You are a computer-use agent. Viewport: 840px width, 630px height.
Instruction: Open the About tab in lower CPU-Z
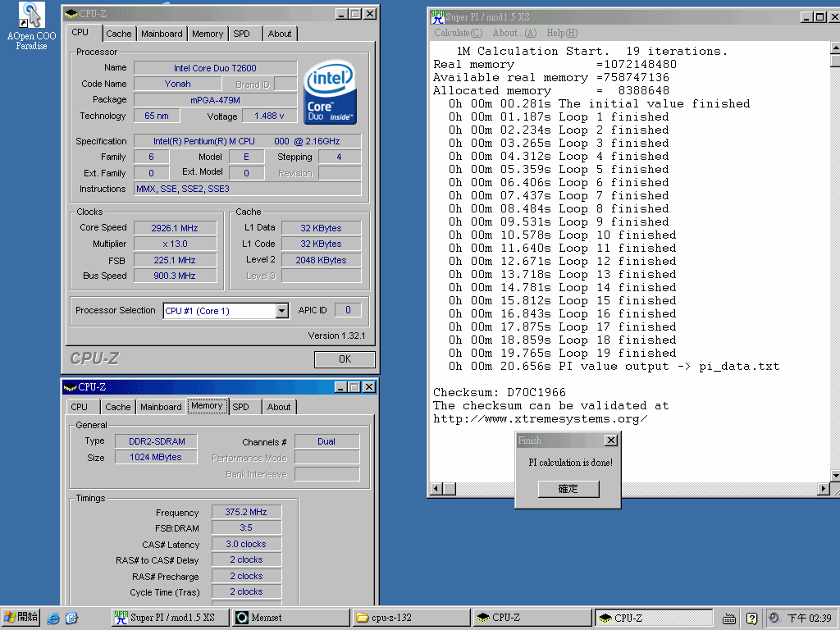[x=279, y=407]
